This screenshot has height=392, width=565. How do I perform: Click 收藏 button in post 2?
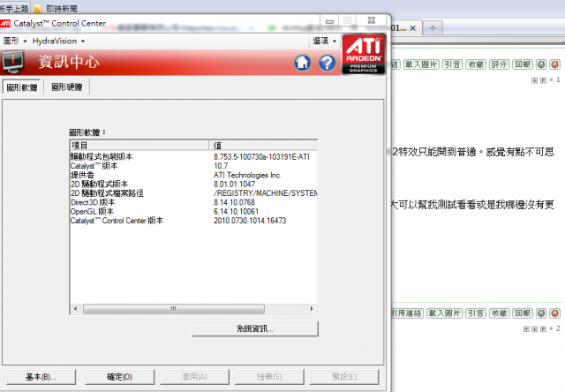click(499, 313)
